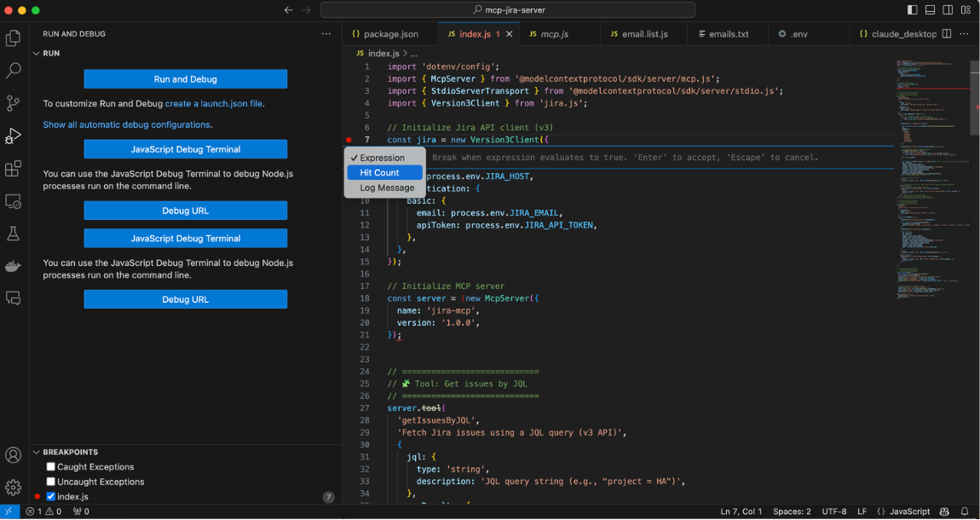Open the Accounts icon
This screenshot has width=980, height=520.
tap(14, 455)
